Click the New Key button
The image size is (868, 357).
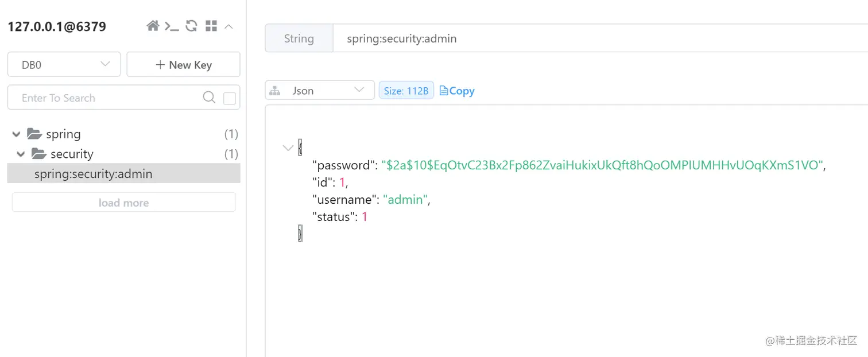(183, 64)
